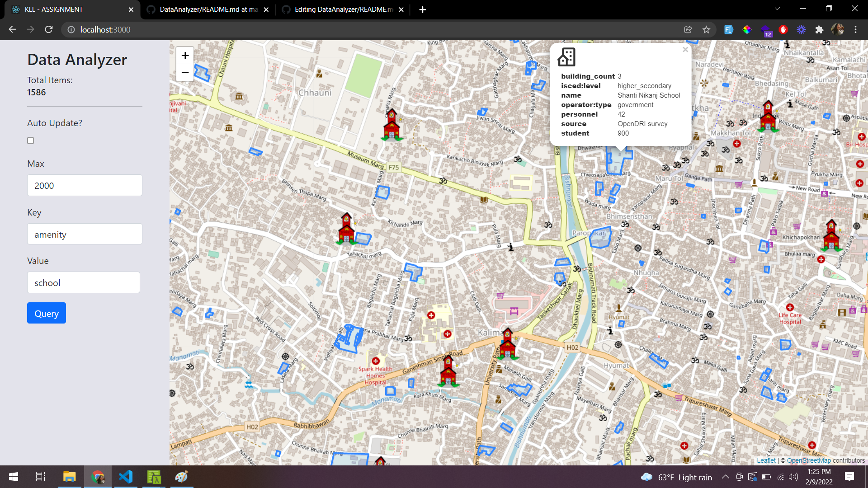Viewport: 868px width, 488px height.
Task: Toggle the Auto Update checkbox
Action: [30, 141]
